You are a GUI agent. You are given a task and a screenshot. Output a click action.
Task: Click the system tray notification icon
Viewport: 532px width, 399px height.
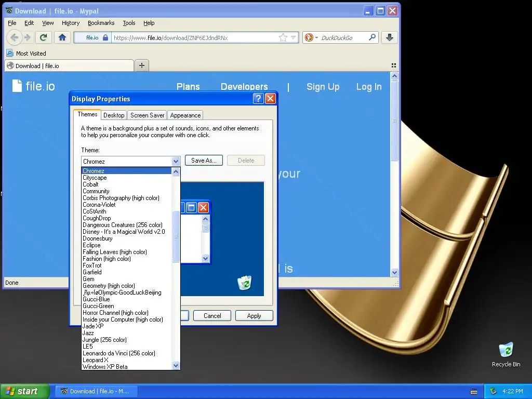pos(493,391)
